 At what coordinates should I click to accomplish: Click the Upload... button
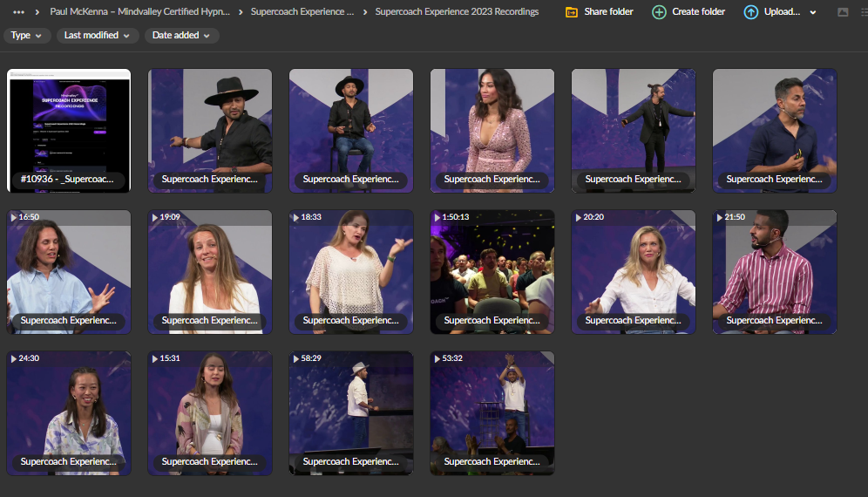[772, 11]
